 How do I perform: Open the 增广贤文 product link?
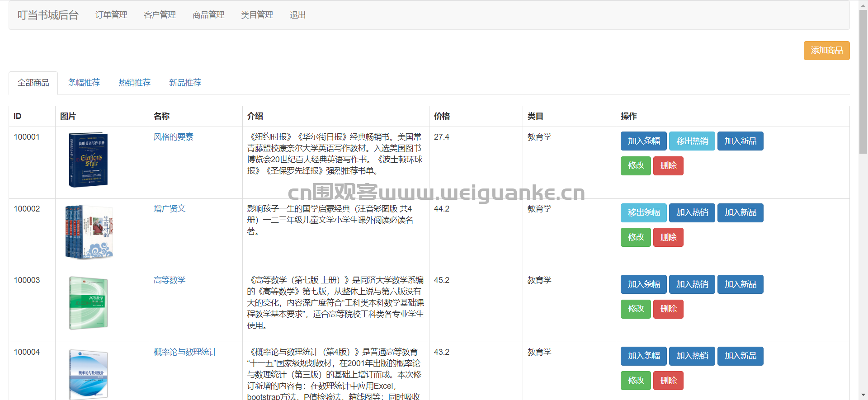(170, 209)
